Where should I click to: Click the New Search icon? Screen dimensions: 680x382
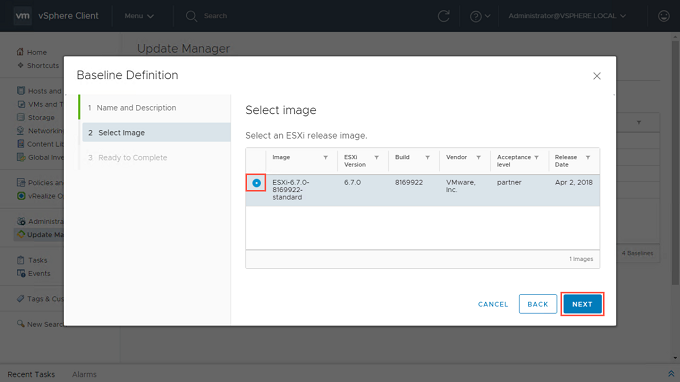pyautogui.click(x=20, y=323)
